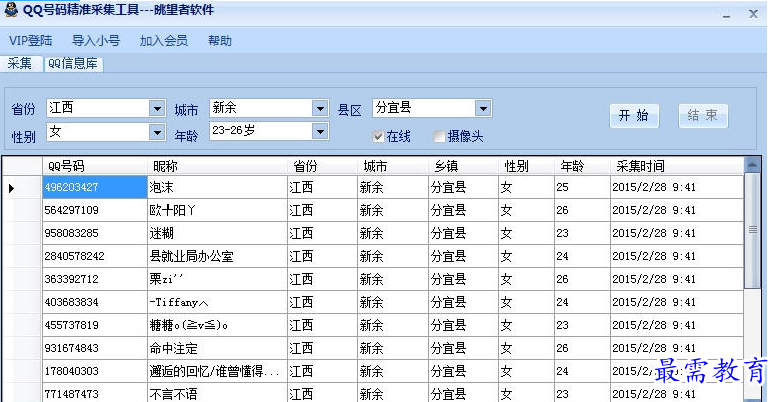Screen dimensions: 776x402
Task: Click age cell 26 in 欧十阳丫 row
Action: 582,210
